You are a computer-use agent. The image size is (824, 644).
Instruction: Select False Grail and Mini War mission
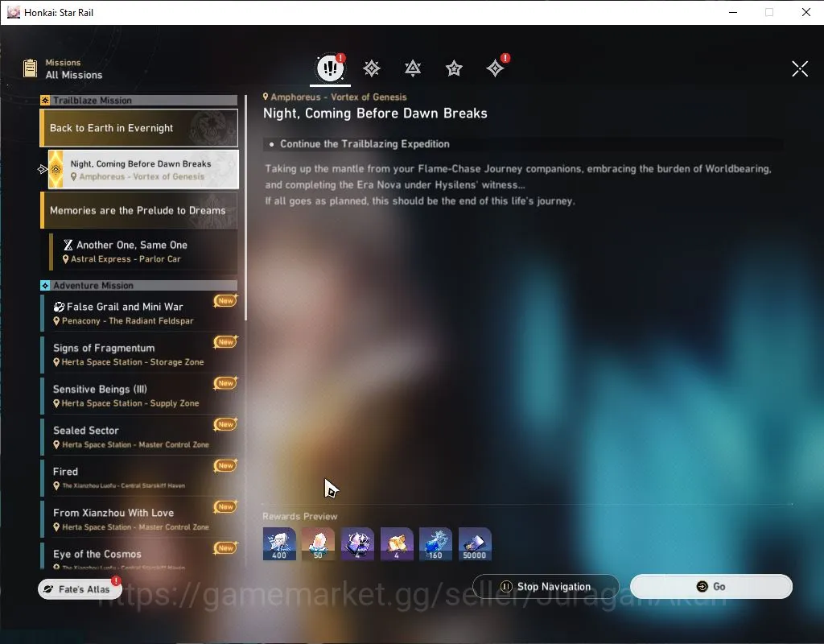tap(139, 313)
